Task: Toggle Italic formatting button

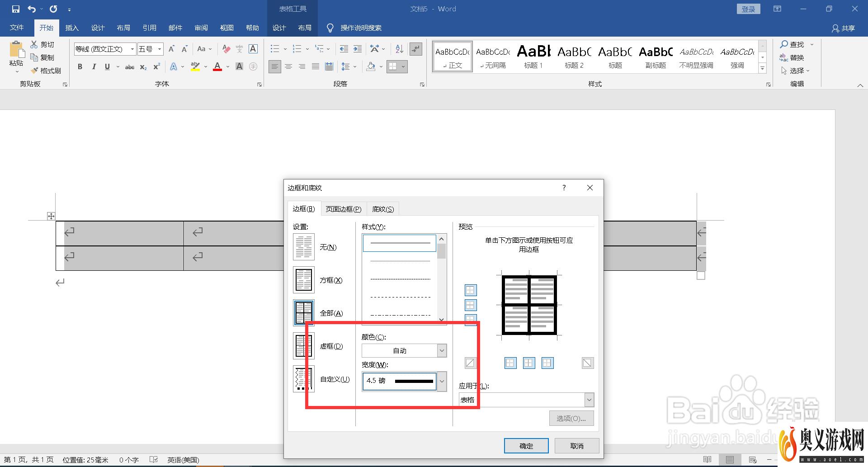Action: 94,66
